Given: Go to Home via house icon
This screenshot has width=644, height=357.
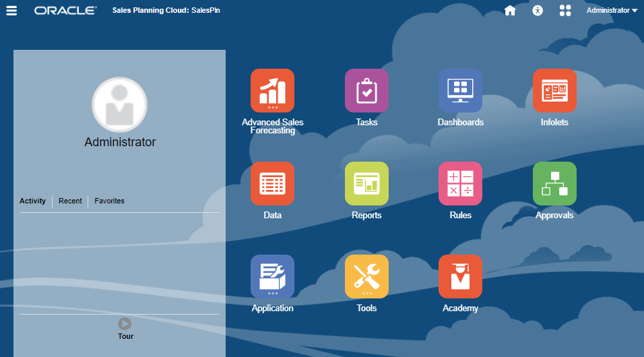Looking at the screenshot, I should [x=510, y=10].
